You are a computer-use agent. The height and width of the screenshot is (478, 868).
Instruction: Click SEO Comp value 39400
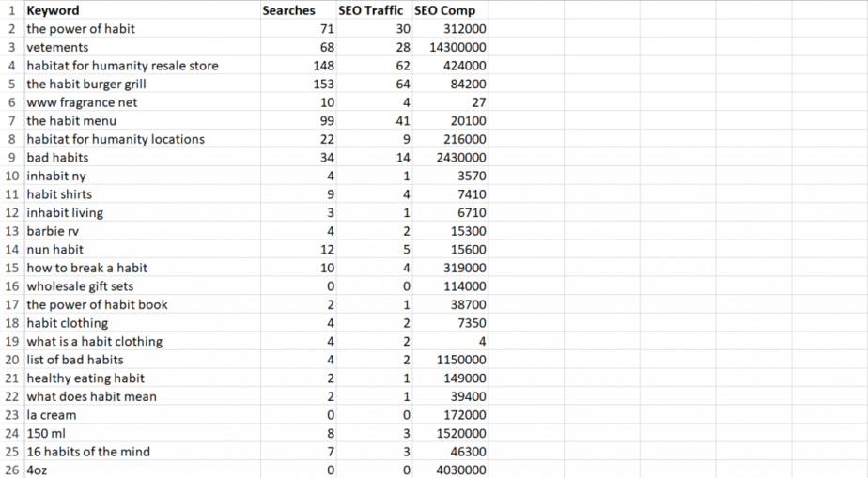coord(450,396)
